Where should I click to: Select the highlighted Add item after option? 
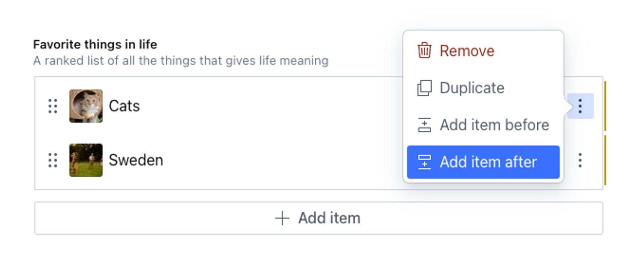pos(488,162)
